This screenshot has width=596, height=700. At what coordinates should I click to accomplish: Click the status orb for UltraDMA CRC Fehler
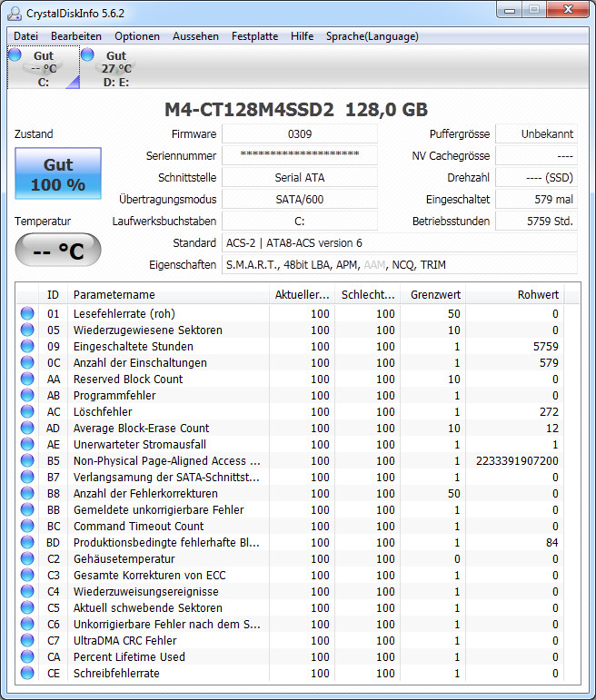pyautogui.click(x=27, y=640)
